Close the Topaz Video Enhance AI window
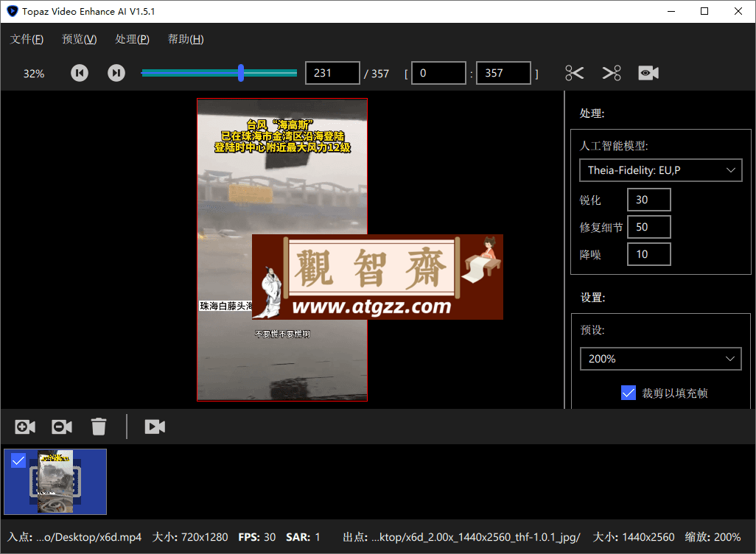The image size is (756, 554). click(x=738, y=11)
